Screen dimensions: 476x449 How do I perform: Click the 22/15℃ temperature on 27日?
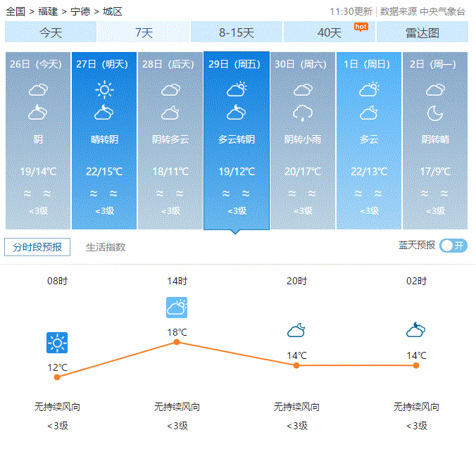pyautogui.click(x=104, y=172)
